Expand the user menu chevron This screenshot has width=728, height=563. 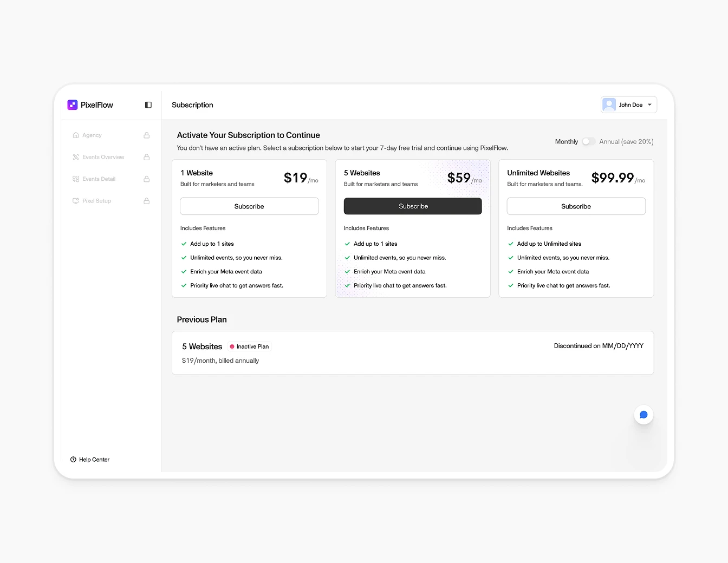click(x=649, y=104)
